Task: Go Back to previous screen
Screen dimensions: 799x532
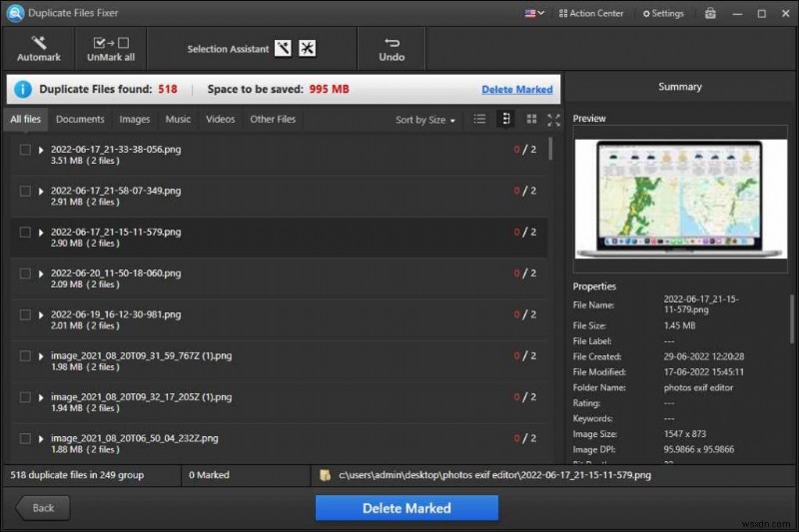Action: coord(43,508)
